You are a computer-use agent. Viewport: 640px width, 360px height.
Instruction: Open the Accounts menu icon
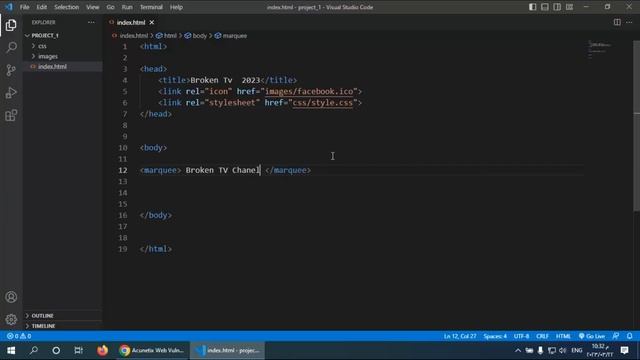[x=11, y=297]
